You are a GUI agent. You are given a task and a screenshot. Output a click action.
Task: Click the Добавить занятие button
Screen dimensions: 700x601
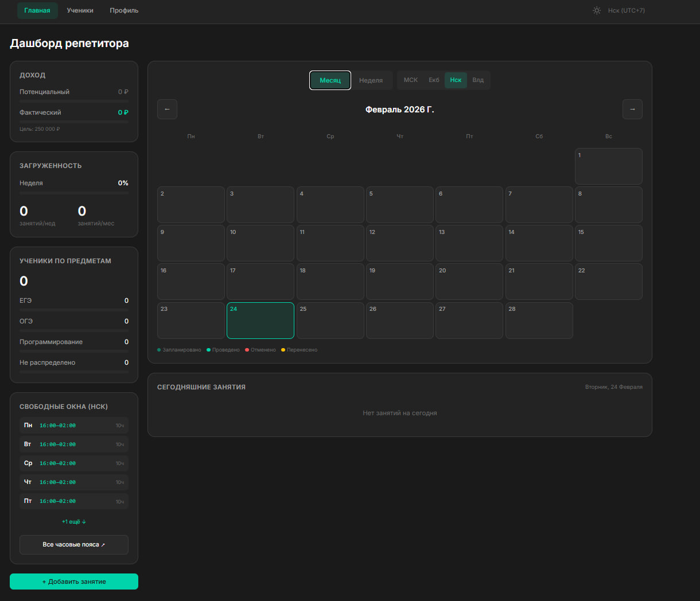[x=74, y=582]
